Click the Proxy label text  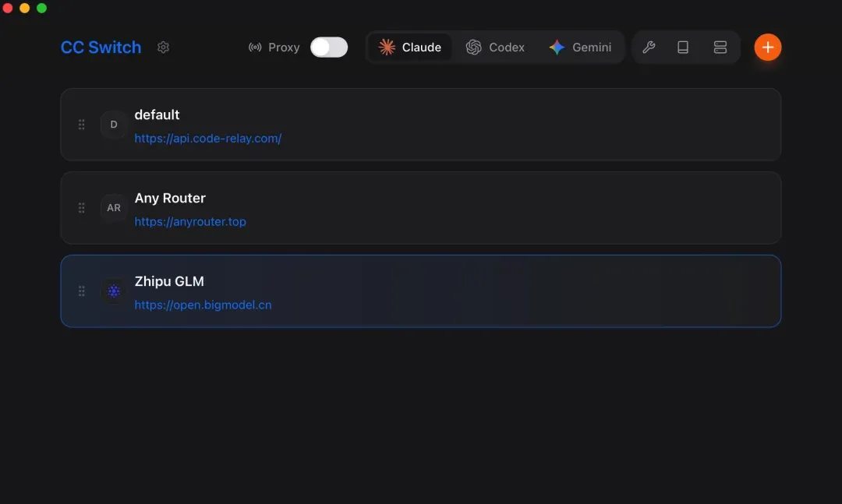click(284, 48)
